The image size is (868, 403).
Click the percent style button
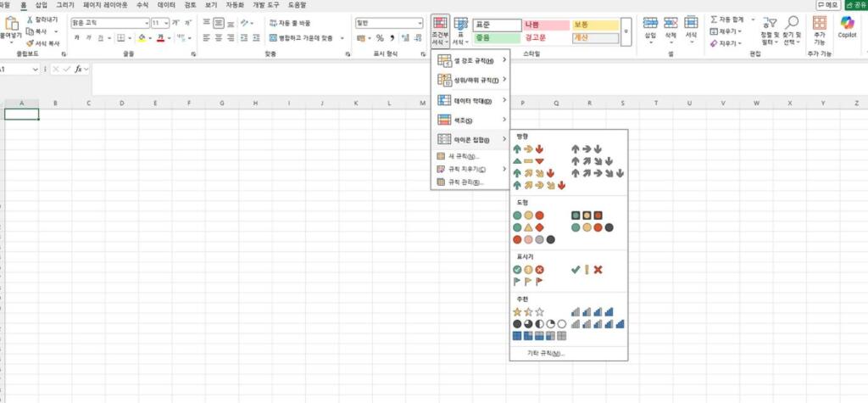(380, 38)
